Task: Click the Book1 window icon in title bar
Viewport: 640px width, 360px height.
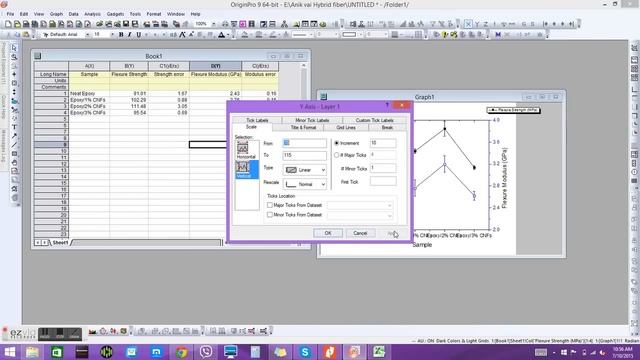Action: pos(38,56)
